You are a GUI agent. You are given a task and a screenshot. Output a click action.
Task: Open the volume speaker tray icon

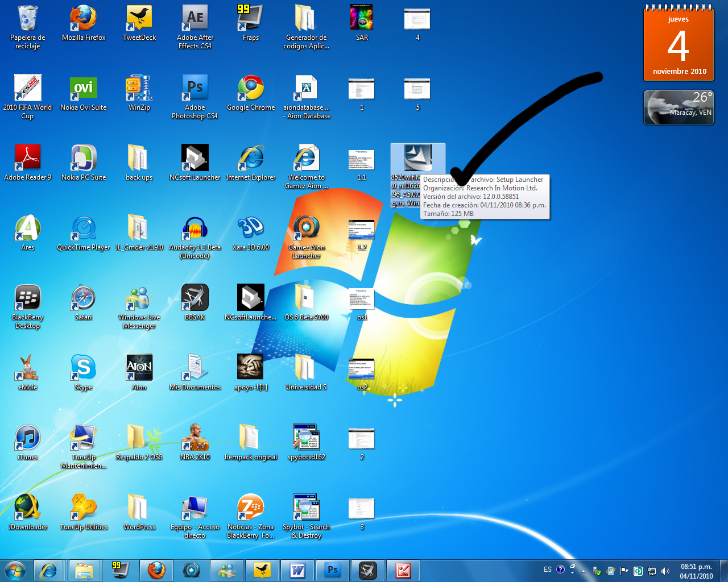pos(665,571)
